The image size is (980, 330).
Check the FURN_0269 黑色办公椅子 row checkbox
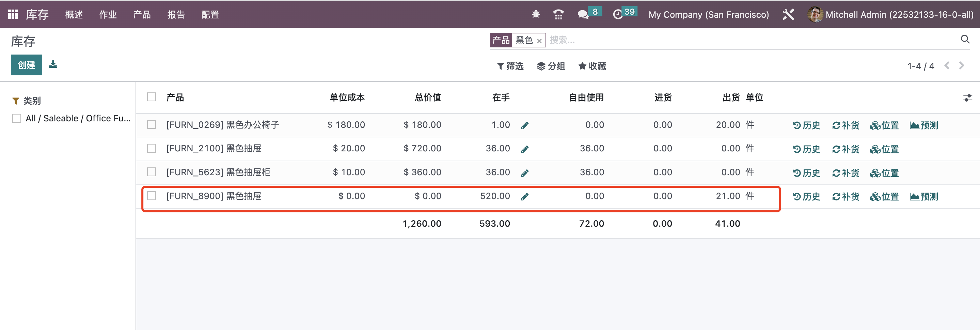coord(152,125)
